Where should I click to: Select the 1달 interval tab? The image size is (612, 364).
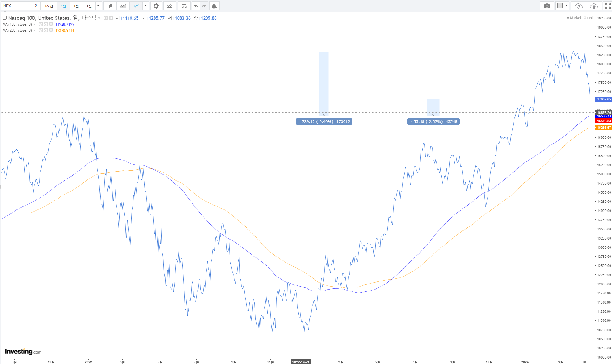pyautogui.click(x=76, y=6)
